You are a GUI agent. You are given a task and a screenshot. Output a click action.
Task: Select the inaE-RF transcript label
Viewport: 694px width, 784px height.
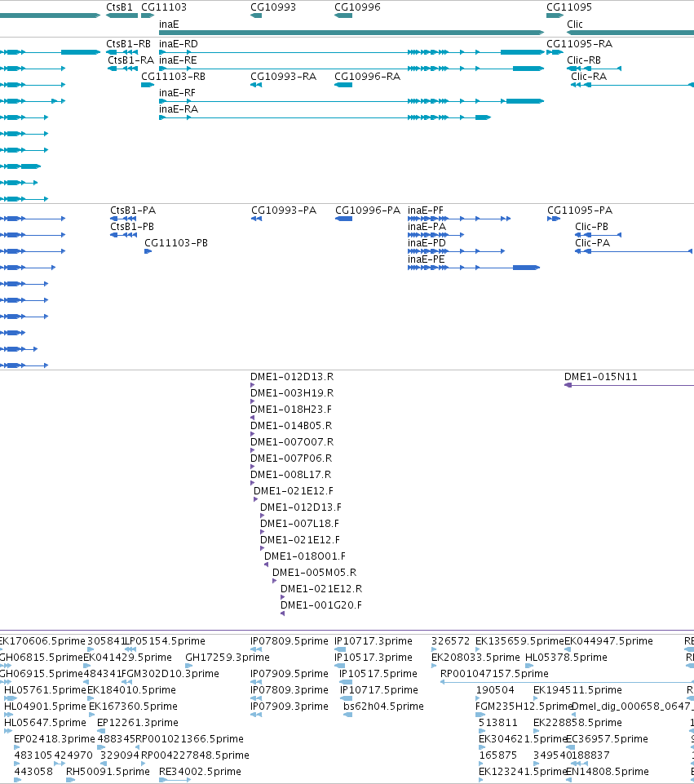pos(177,93)
